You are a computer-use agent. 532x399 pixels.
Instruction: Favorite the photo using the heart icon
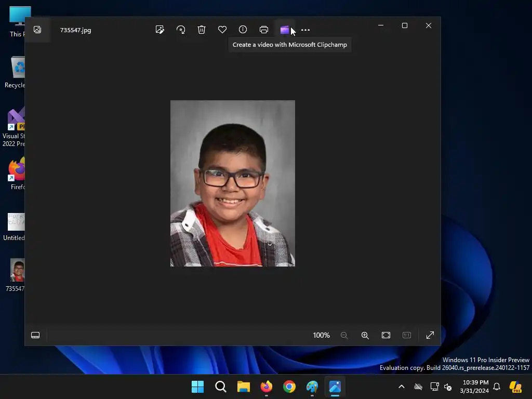click(x=222, y=30)
